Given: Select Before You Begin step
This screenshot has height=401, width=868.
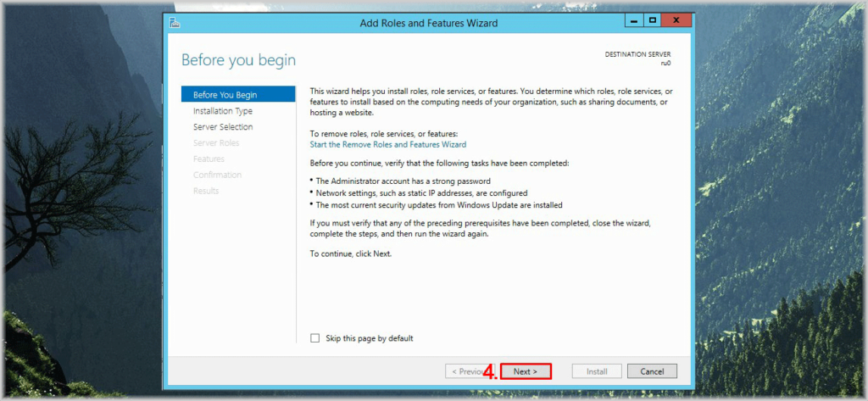Looking at the screenshot, I should [x=238, y=95].
